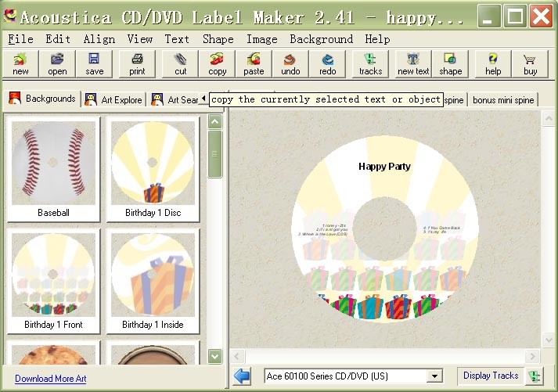Cut the selection with the scissors icon
Image resolution: width=558 pixels, height=392 pixels.
tap(181, 63)
